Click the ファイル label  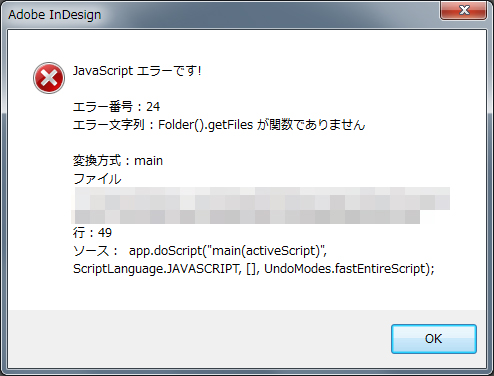click(x=97, y=179)
